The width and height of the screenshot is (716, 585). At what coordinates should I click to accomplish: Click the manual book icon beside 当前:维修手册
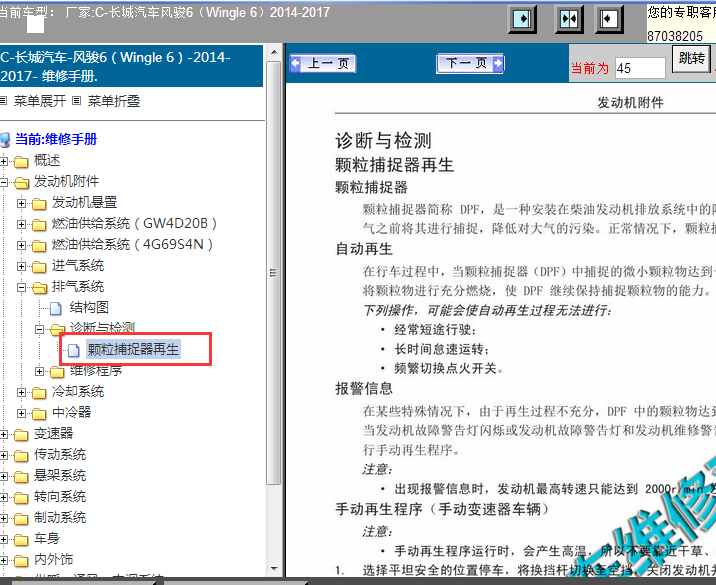click(5, 140)
